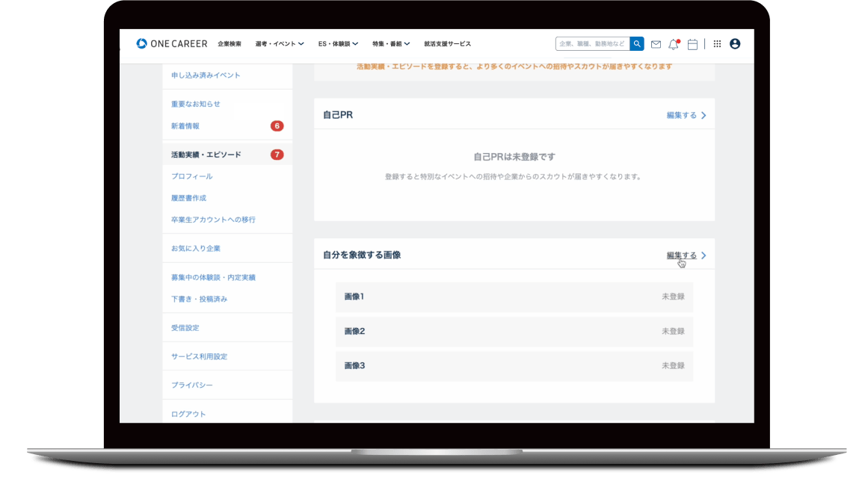Click the ONE CAREER logo
868x502 pixels.
171,44
